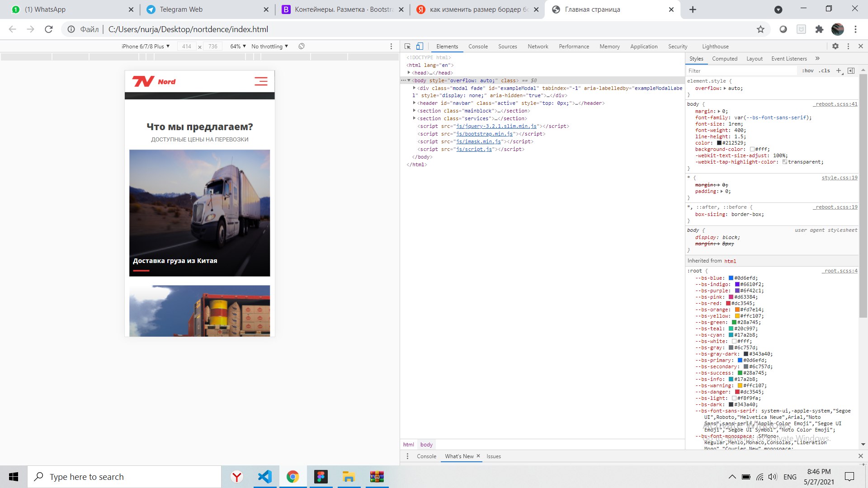
Task: Toggle .cls class editor
Action: point(825,70)
